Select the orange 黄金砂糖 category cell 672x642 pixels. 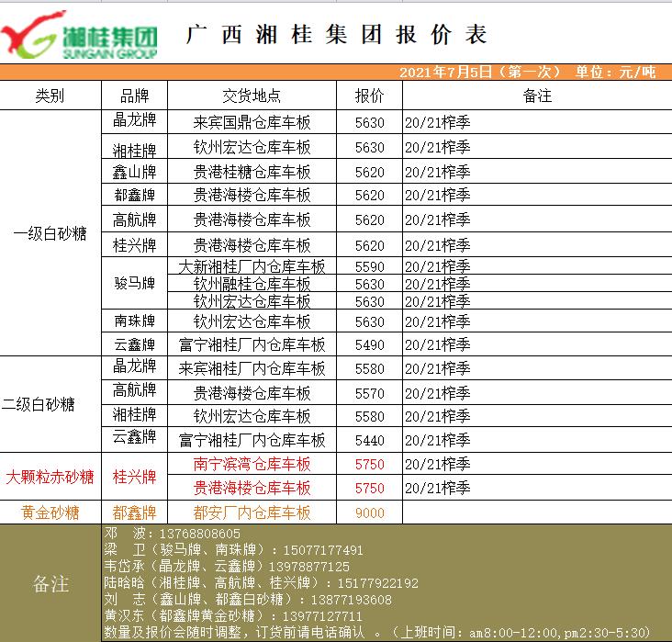click(x=50, y=512)
